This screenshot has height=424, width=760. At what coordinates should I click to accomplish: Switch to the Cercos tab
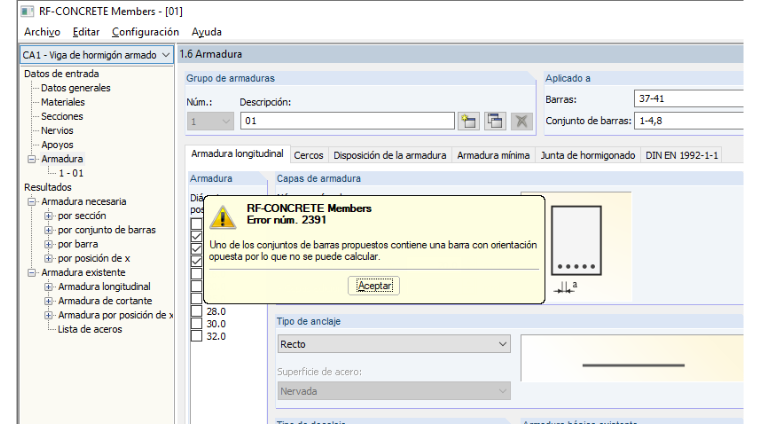click(x=308, y=155)
